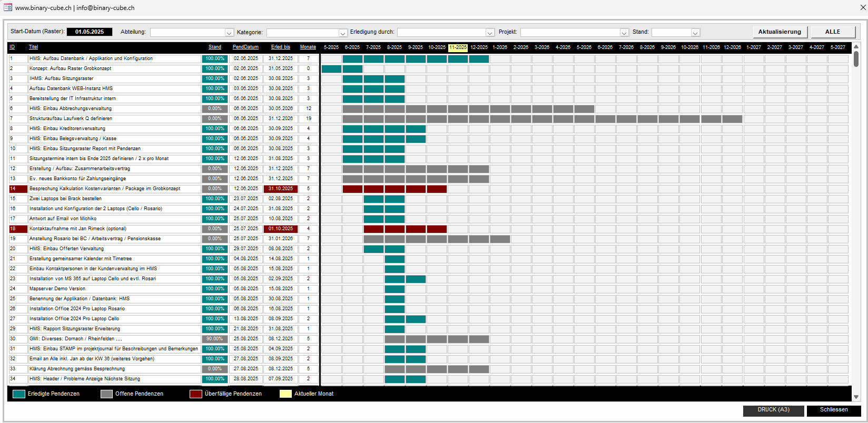Close the form with Schliessen
The height and width of the screenshot is (423, 868).
(833, 410)
